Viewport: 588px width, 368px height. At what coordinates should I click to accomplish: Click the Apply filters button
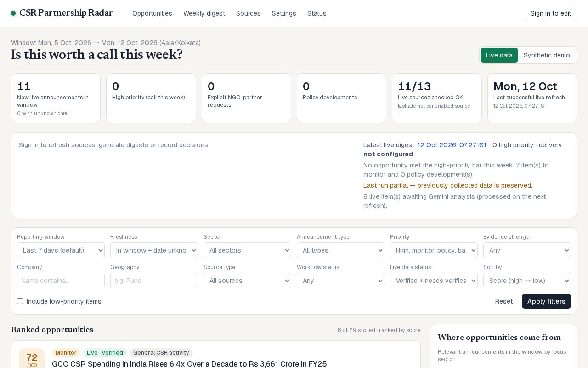click(546, 301)
